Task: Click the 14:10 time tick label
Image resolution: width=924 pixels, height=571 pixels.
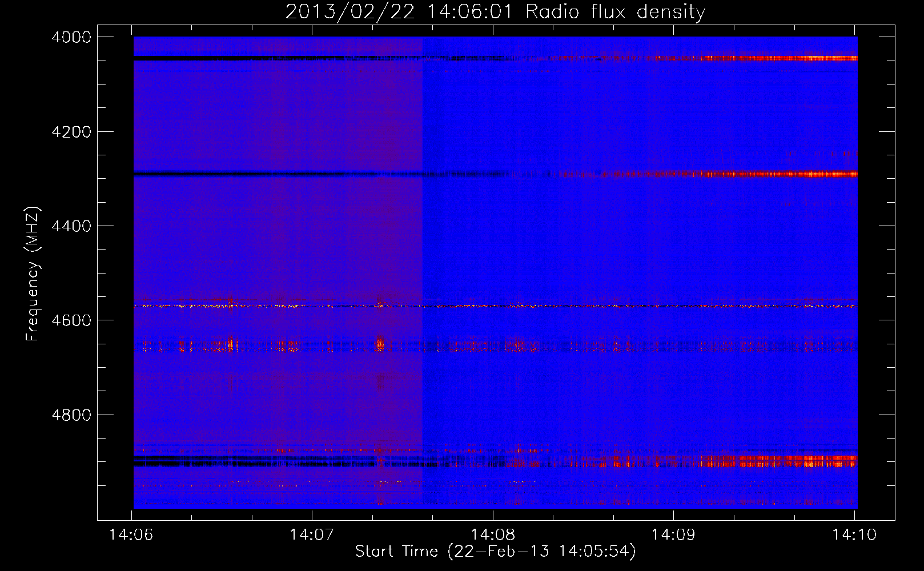Action: click(x=854, y=534)
